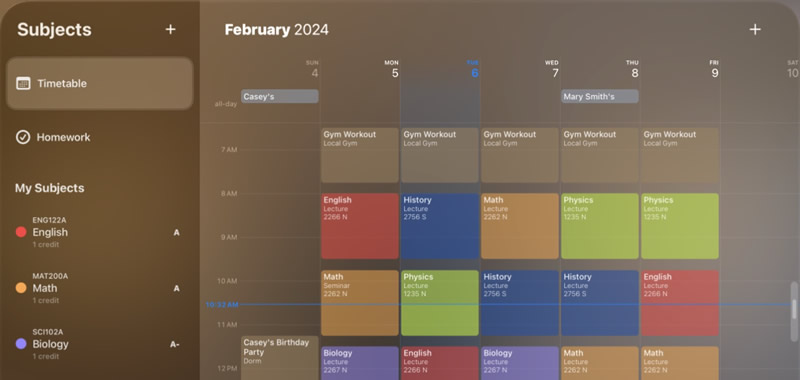Select Tuesday's History lecture at 8 AM
Viewport: 800px width, 380px height.
coord(440,226)
